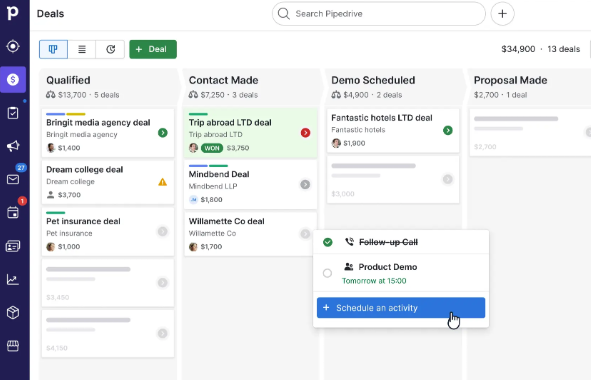Open Projects checklist icon in sidebar
The image size is (591, 380).
(13, 113)
